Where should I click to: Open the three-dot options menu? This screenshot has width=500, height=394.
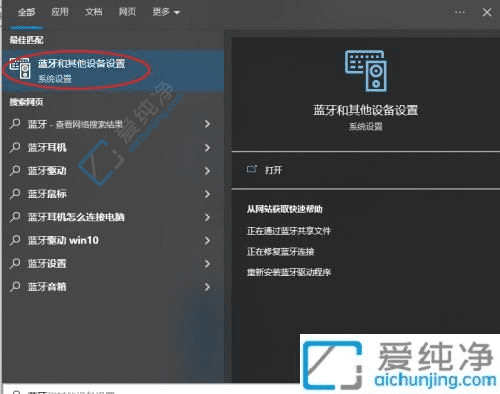click(x=460, y=12)
